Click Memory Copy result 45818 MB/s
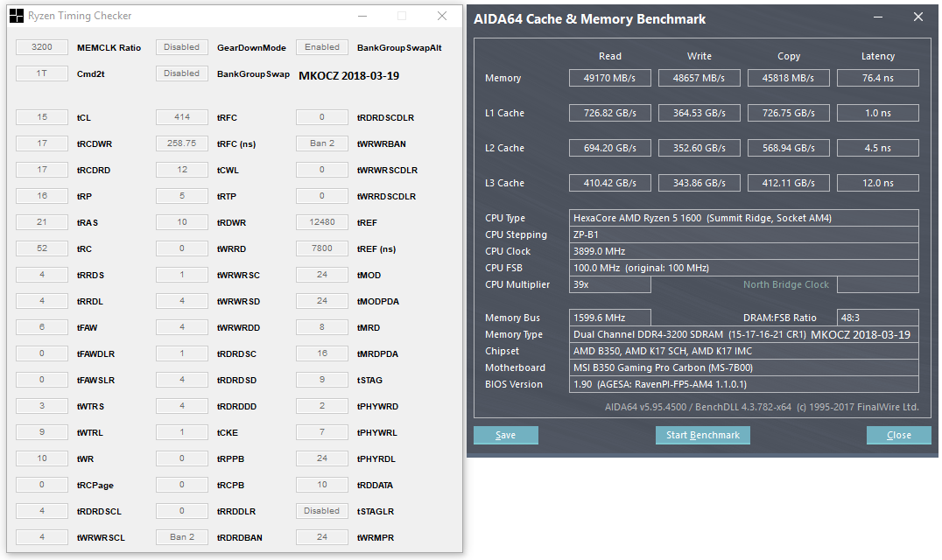This screenshot has height=560, width=942. click(788, 78)
